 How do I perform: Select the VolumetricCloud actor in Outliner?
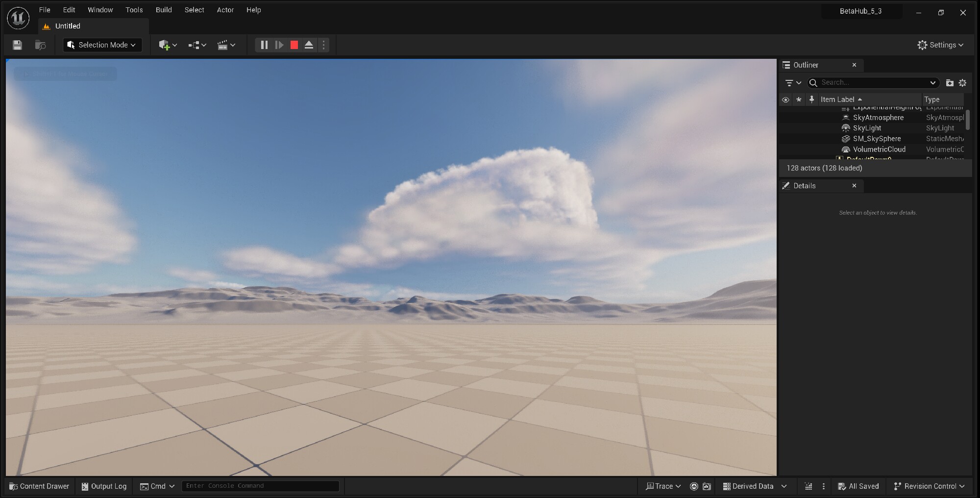point(879,149)
